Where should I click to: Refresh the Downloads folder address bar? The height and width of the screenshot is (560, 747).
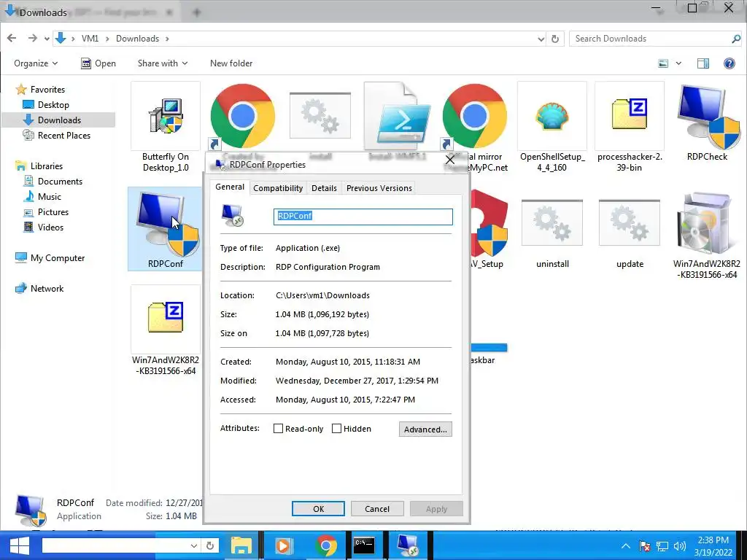[x=555, y=39]
